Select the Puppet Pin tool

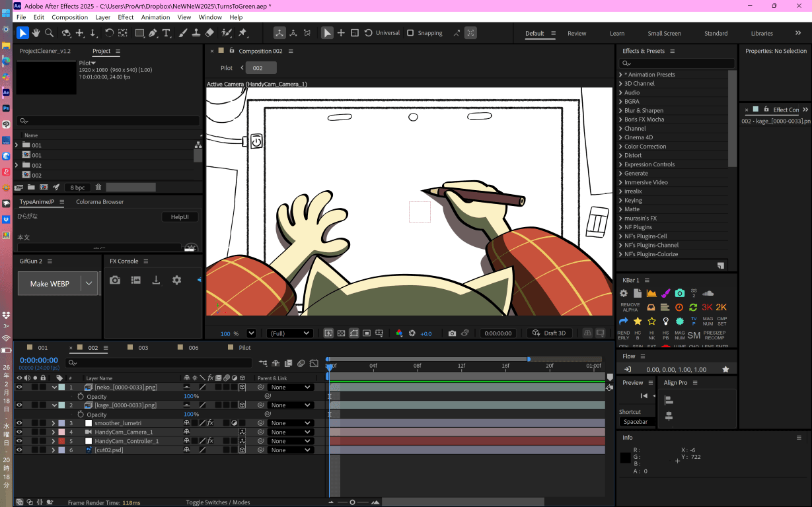pyautogui.click(x=242, y=33)
